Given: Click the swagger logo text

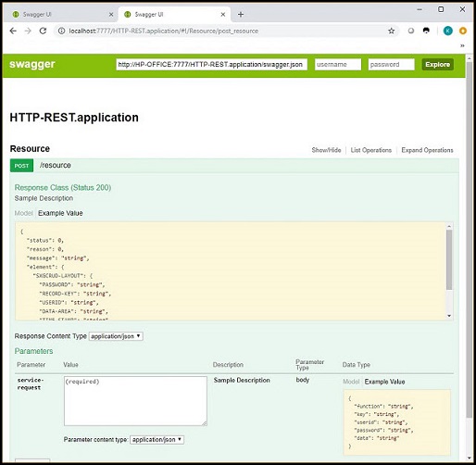Looking at the screenshot, I should [x=32, y=64].
